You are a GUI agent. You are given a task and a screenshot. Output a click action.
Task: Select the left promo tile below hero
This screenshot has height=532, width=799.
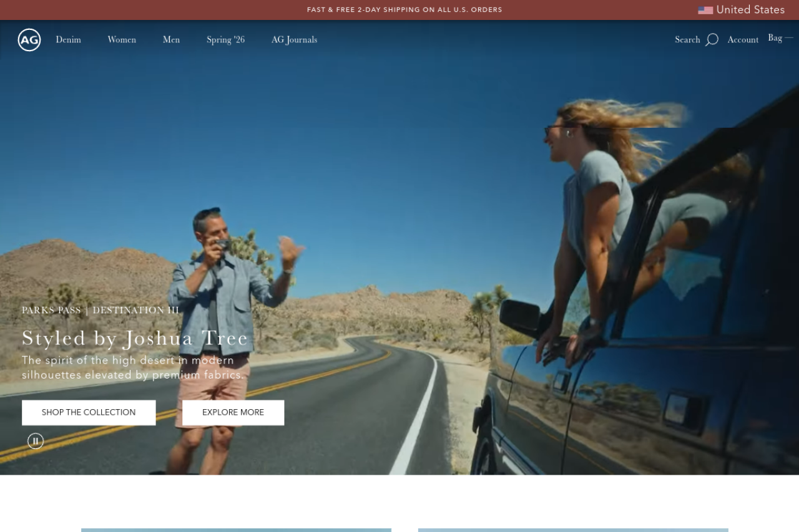(x=236, y=530)
